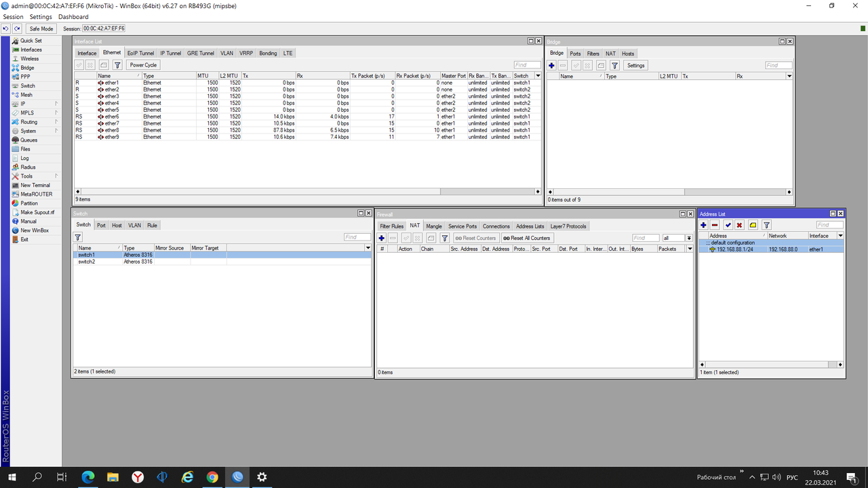
Task: Open the 'all' chain dropdown in Firewall
Action: point(689,238)
